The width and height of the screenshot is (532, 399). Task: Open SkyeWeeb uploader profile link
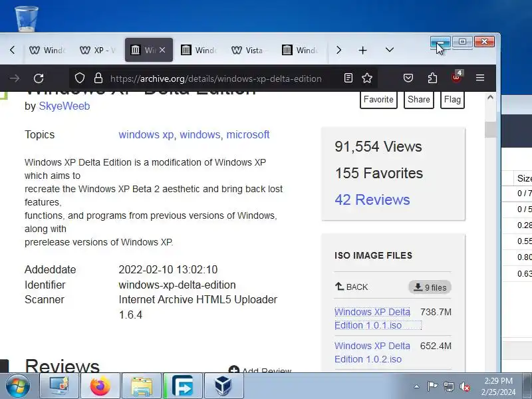pyautogui.click(x=65, y=106)
